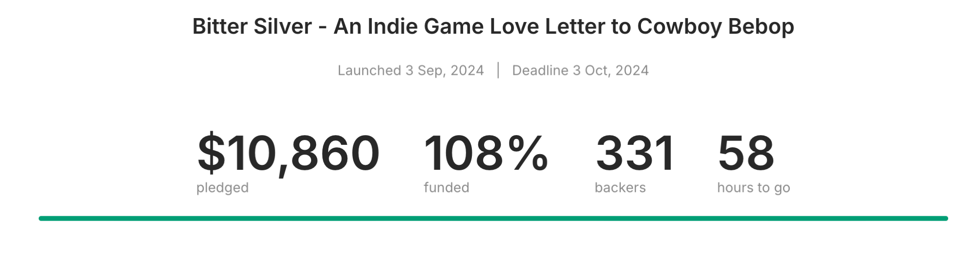This screenshot has height=277, width=980.
Task: Click the green funding progress bar
Action: click(493, 218)
